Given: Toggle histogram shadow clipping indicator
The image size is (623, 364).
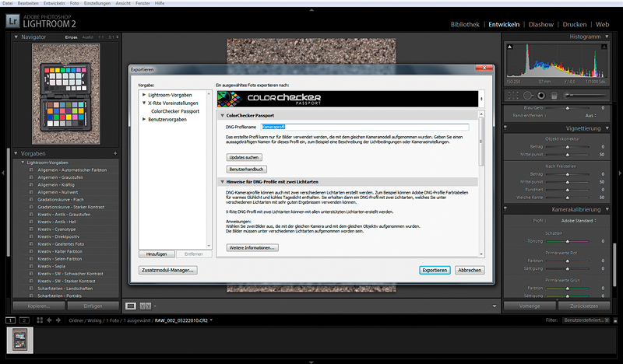Looking at the screenshot, I should (510, 47).
